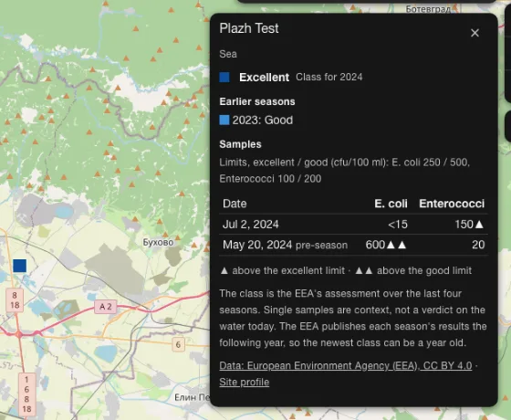Click the May 20, 2024 date cell

pyautogui.click(x=257, y=245)
